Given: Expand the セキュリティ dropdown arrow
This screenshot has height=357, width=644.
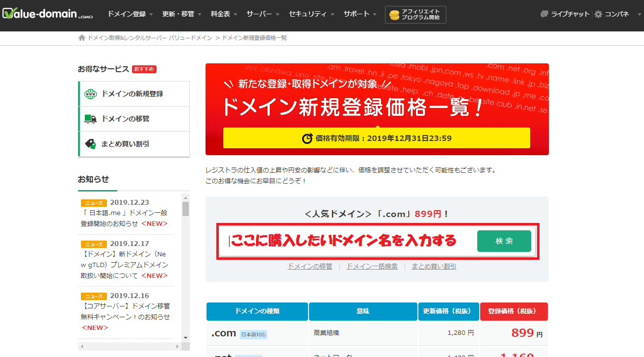Looking at the screenshot, I should pos(332,15).
